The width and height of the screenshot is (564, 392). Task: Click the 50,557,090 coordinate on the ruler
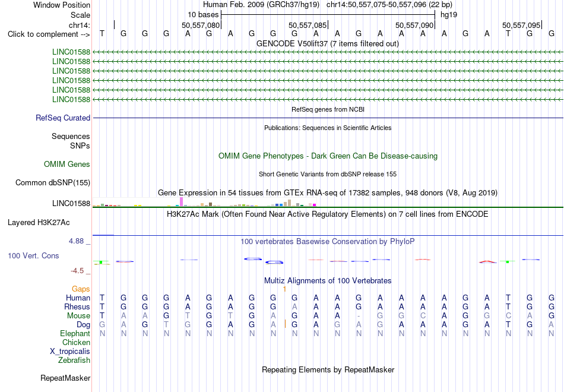414,25
